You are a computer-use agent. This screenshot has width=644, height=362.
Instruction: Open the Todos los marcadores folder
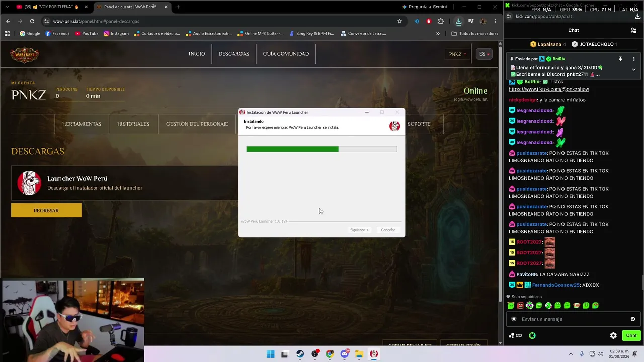pos(475,34)
